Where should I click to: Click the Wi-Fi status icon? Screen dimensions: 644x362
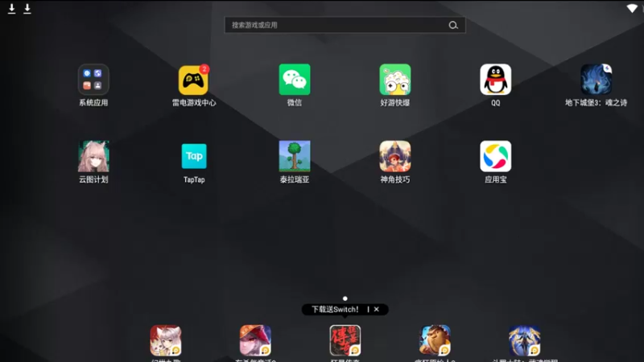pos(632,8)
